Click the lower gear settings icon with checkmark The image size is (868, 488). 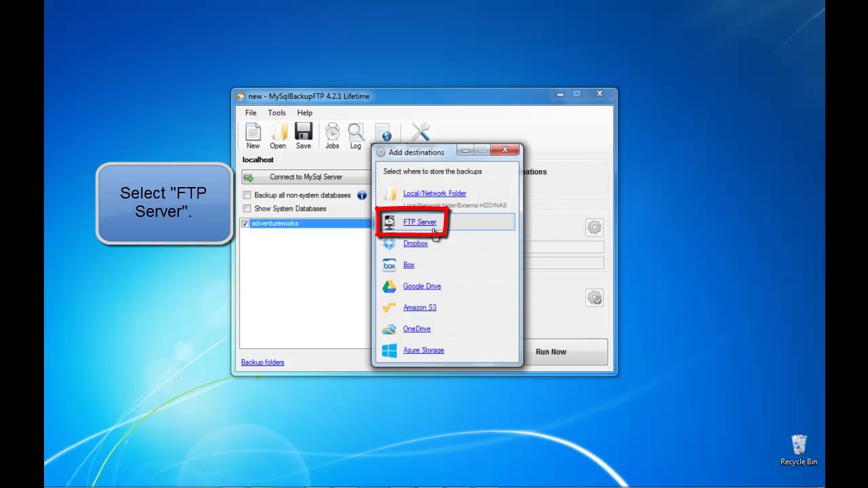pos(595,298)
